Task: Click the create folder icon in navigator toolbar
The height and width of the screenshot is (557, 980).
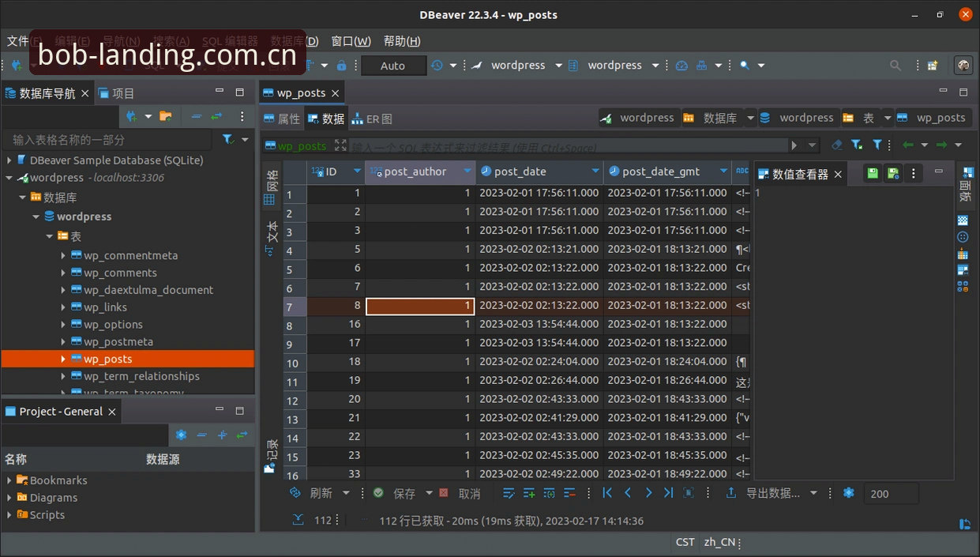Action: point(166,116)
